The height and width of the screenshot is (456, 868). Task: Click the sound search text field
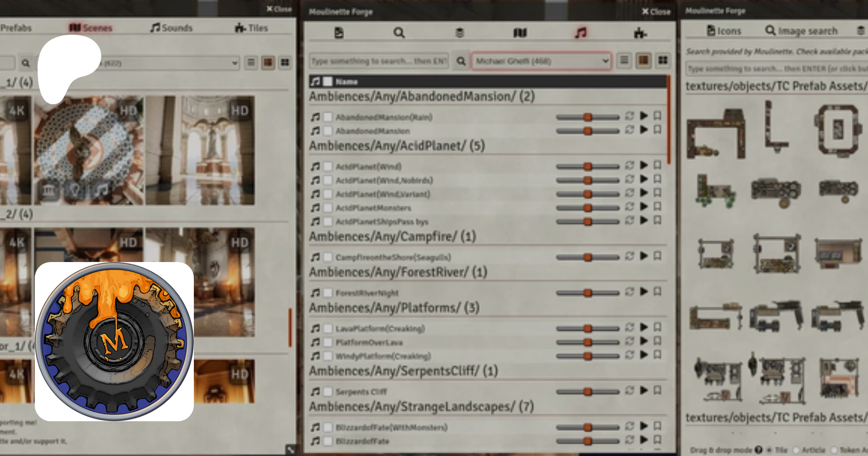(x=379, y=61)
